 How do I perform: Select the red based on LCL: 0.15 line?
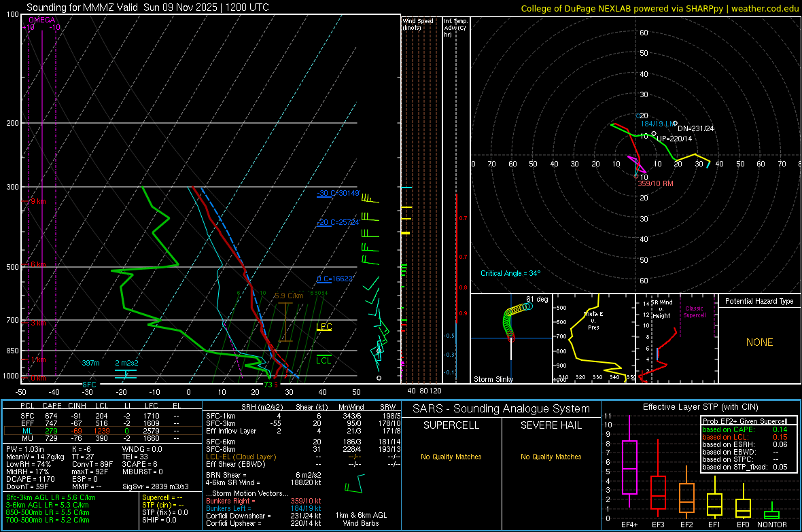click(745, 437)
